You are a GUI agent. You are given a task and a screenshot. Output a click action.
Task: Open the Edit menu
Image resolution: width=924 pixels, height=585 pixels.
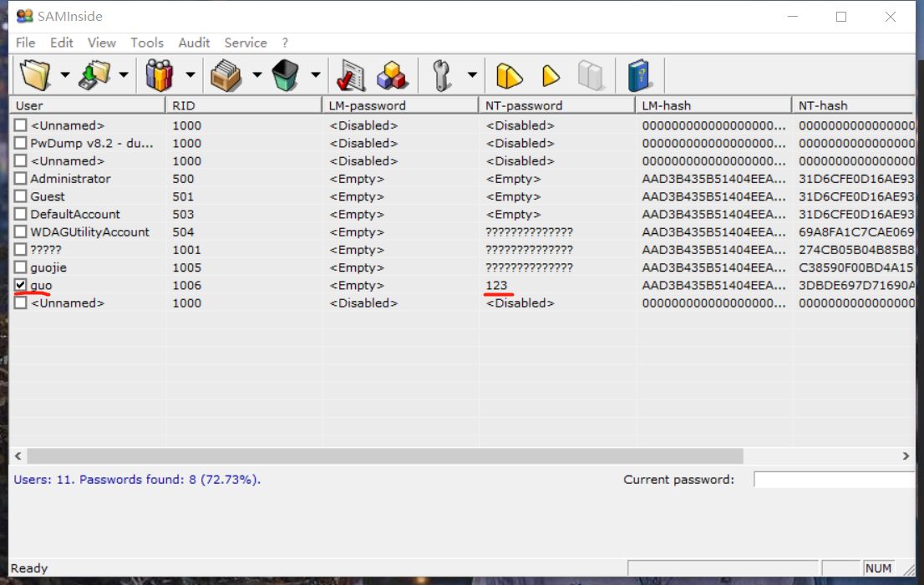click(x=61, y=43)
